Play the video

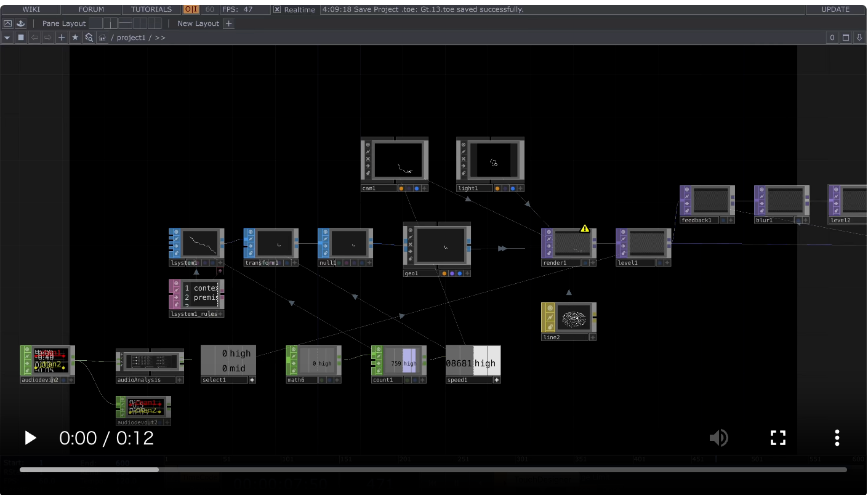(30, 438)
